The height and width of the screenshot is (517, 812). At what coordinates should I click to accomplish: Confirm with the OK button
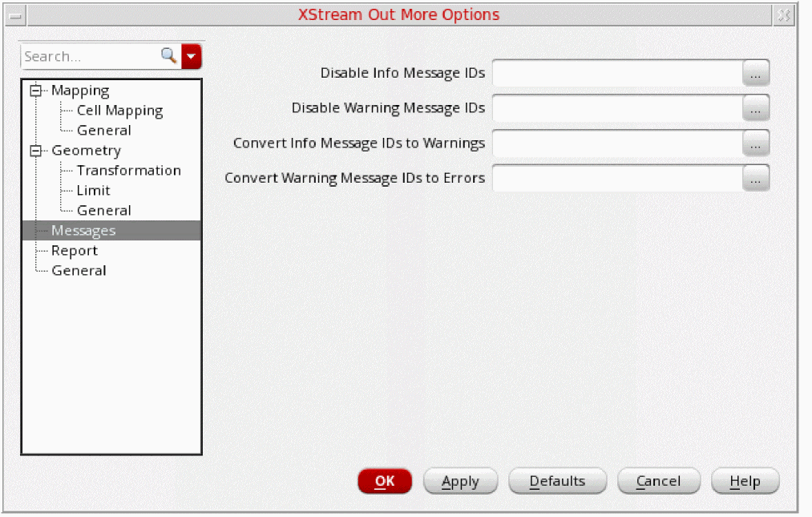[x=385, y=481]
